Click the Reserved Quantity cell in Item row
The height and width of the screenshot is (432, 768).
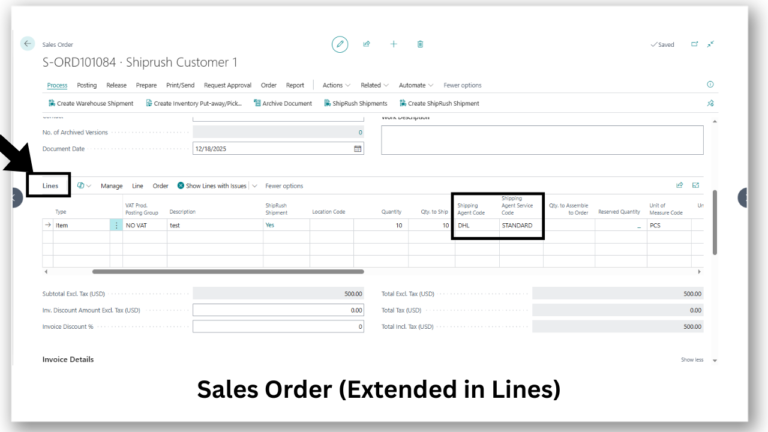tap(621, 225)
